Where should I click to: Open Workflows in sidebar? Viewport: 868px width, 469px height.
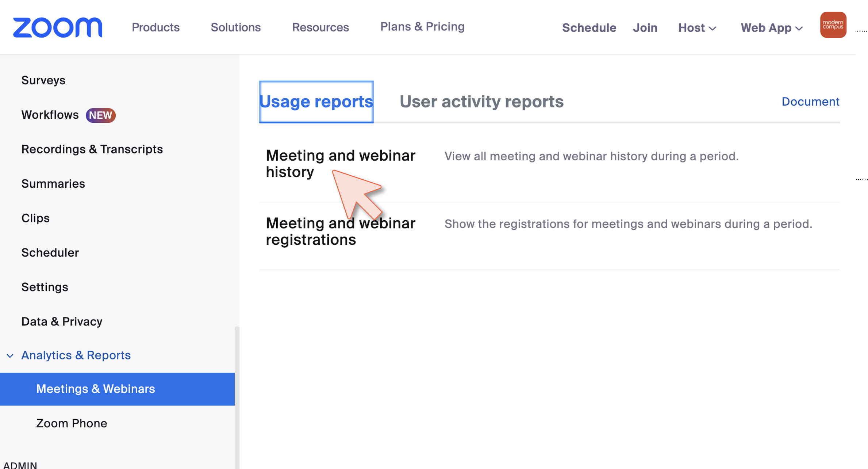pyautogui.click(x=50, y=115)
